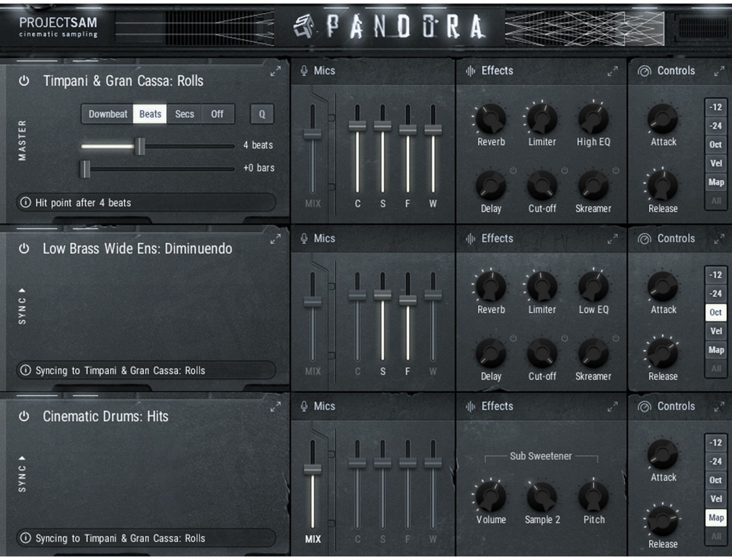Click the Vel button in Timpani Controls

point(715,164)
